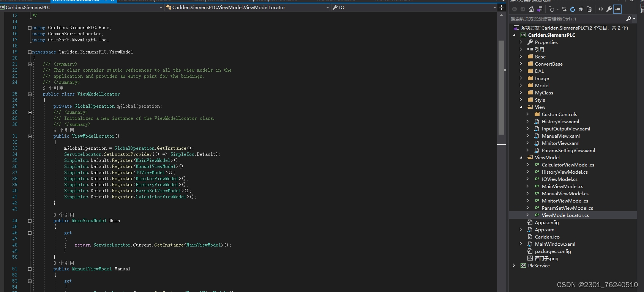Image resolution: width=644 pixels, height=292 pixels.
Task: Click Sync with Active Document arrows icon
Action: tap(564, 9)
